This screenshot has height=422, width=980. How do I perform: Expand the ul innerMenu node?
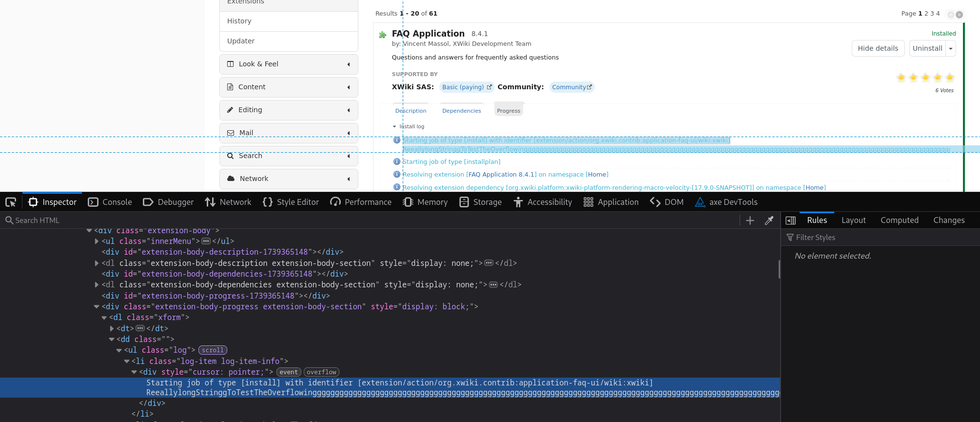tap(97, 241)
